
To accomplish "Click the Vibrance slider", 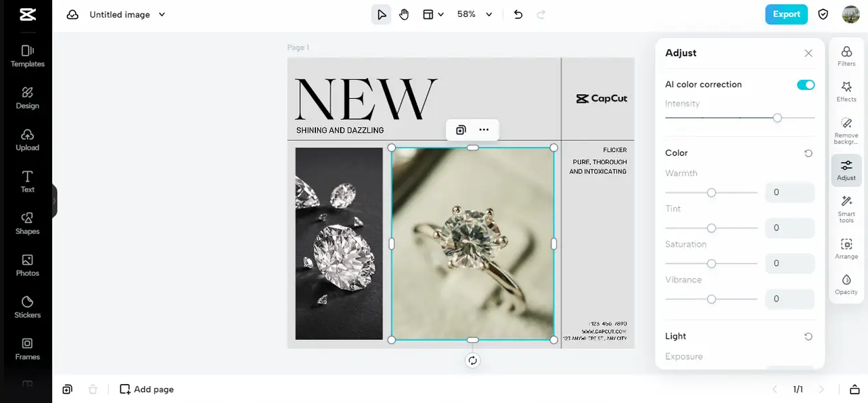I will pyautogui.click(x=711, y=299).
